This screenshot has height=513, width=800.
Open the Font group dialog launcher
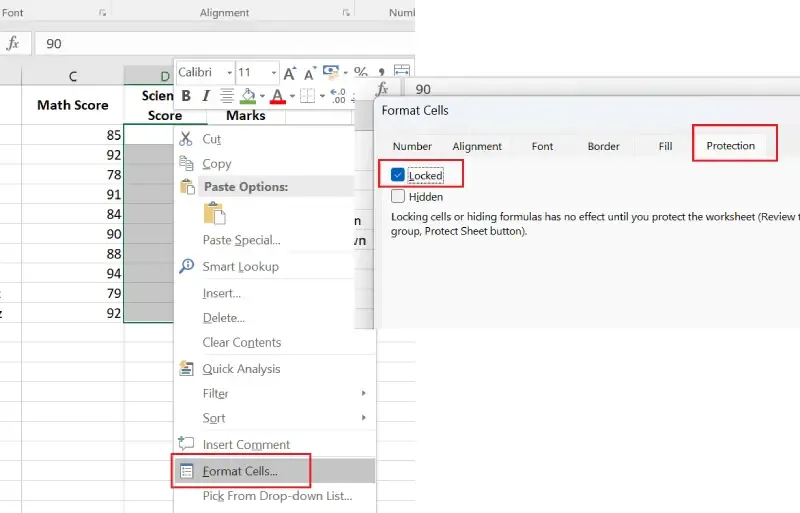click(x=103, y=13)
